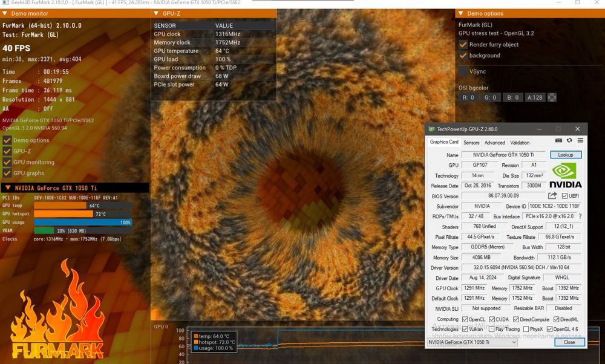
Task: Click the GPU-Z refresh icon
Action: point(570,140)
